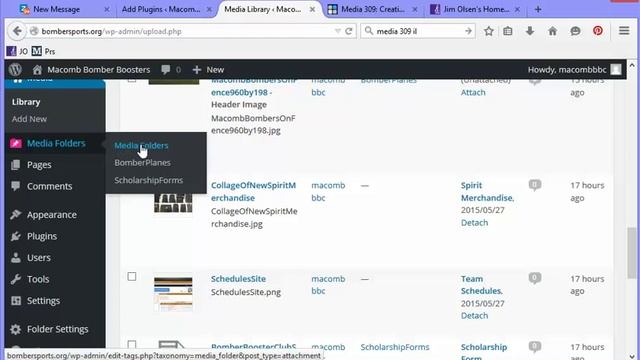The width and height of the screenshot is (640, 360).
Task: Switch to Add Plugins tab
Action: click(167, 9)
